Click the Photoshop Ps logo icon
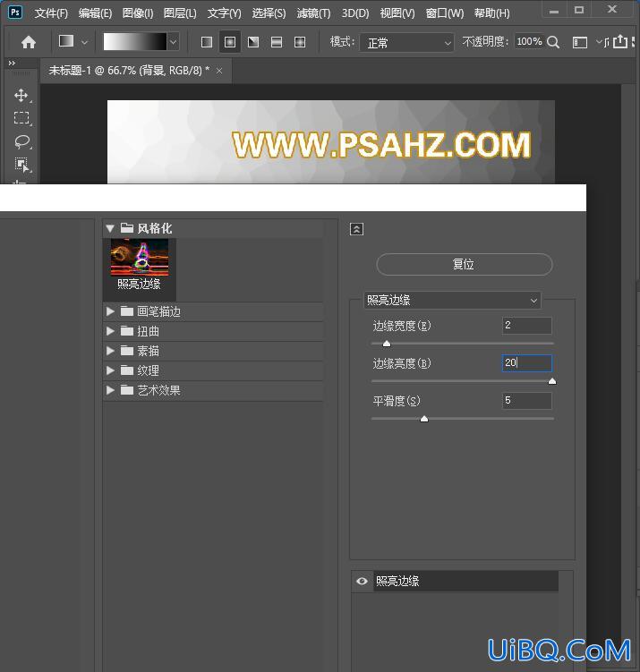Viewport: 640px width, 672px height. pyautogui.click(x=15, y=12)
